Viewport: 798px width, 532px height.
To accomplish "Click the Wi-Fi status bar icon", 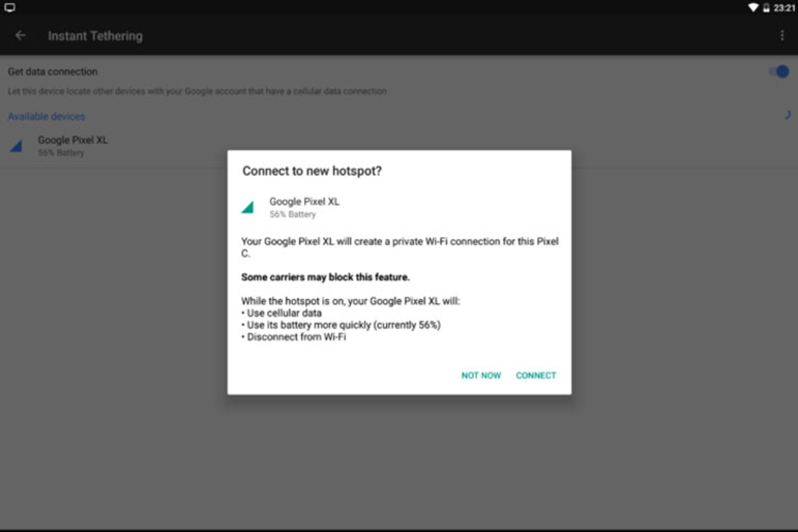I will [x=753, y=8].
